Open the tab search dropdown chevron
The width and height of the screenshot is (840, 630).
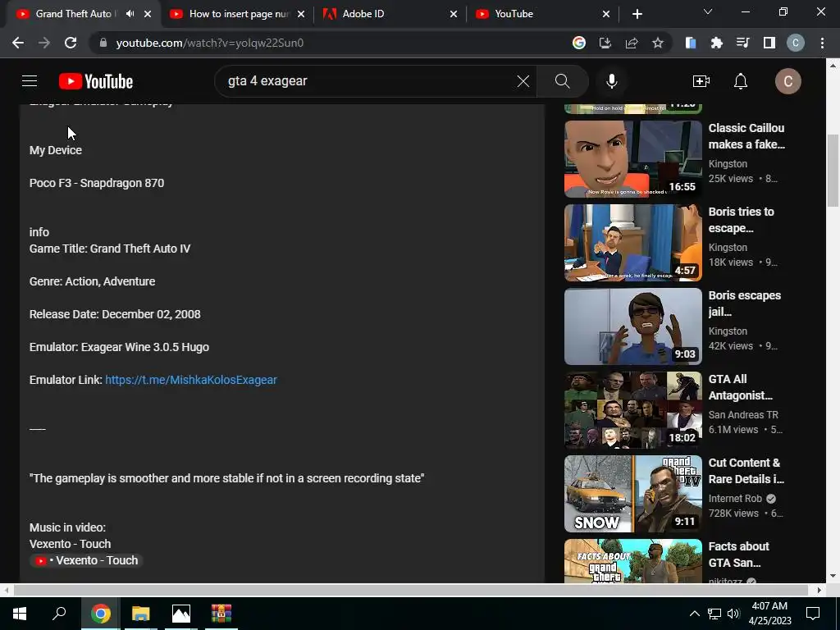(708, 11)
